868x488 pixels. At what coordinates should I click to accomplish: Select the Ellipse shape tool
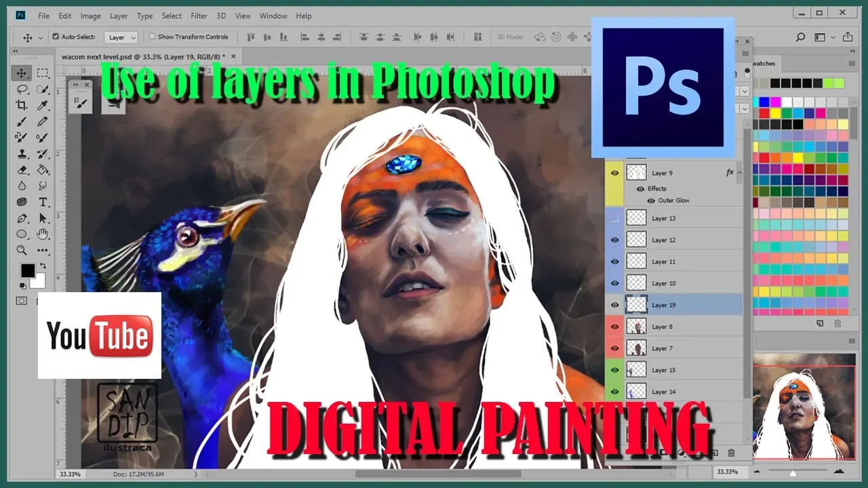coord(22,234)
